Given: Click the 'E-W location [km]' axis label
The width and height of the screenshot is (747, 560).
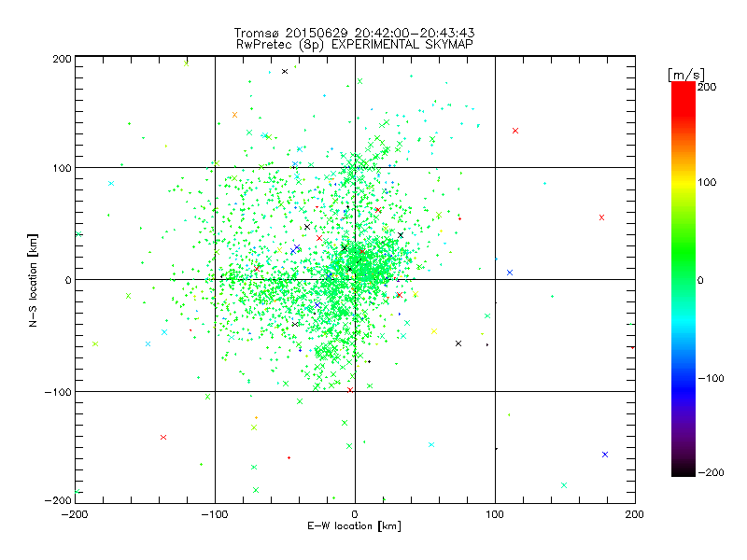Looking at the screenshot, I should 354,525.
